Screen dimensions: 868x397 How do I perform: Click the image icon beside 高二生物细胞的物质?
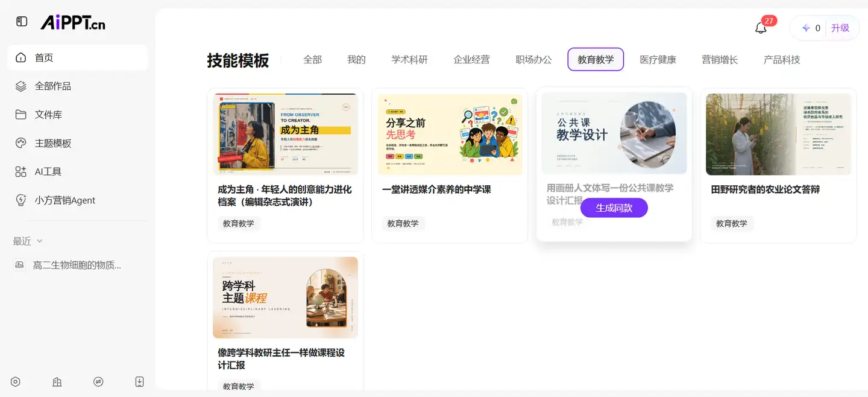pyautogui.click(x=20, y=265)
